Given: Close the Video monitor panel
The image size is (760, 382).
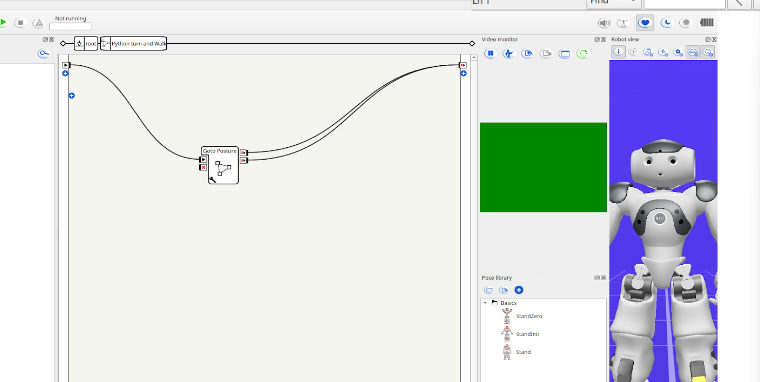Looking at the screenshot, I should click(603, 39).
